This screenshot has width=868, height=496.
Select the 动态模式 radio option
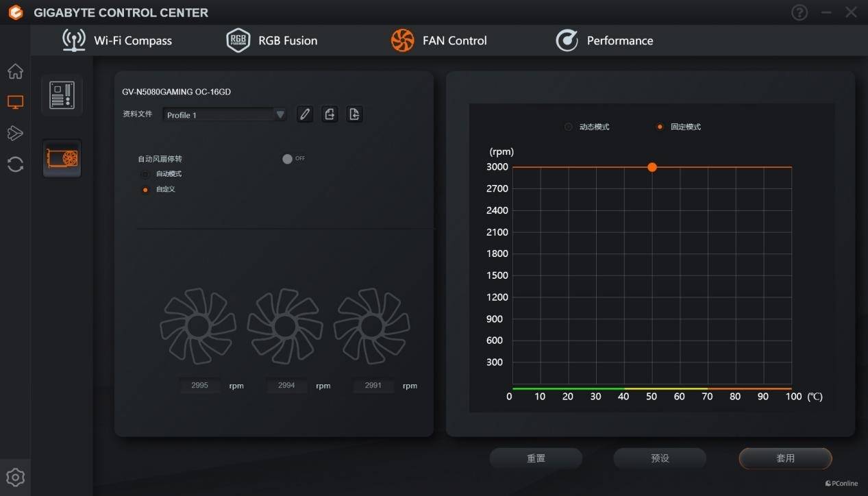[568, 127]
